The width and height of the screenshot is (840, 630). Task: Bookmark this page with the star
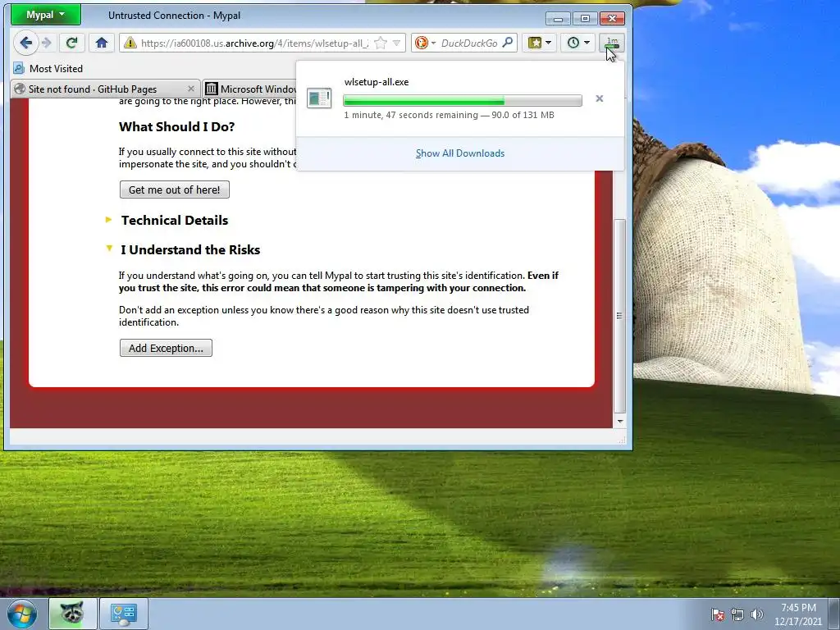(x=381, y=43)
